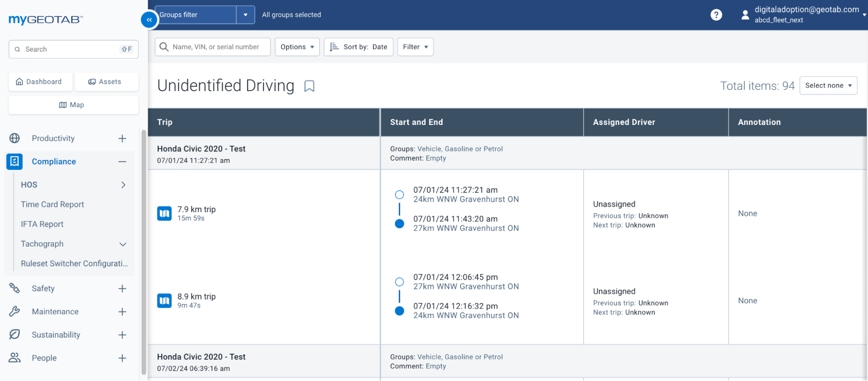Open the Options dropdown

297,47
